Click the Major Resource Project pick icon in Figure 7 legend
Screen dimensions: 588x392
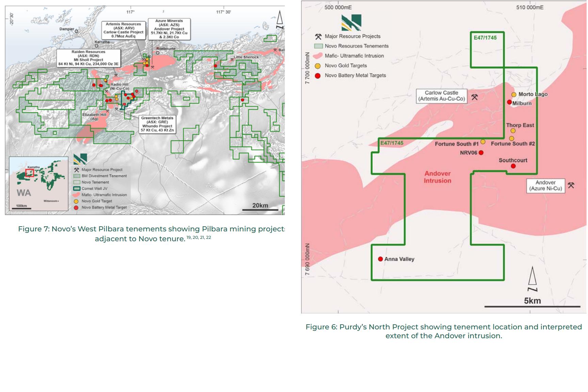76,170
